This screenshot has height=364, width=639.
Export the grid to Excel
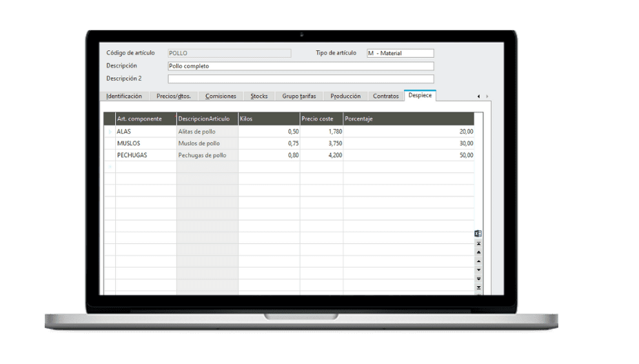[478, 234]
